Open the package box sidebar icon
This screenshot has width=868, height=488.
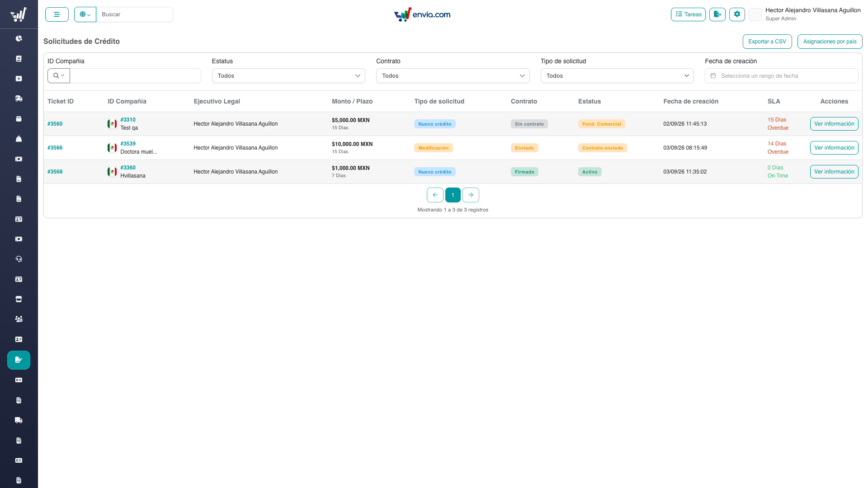(19, 119)
